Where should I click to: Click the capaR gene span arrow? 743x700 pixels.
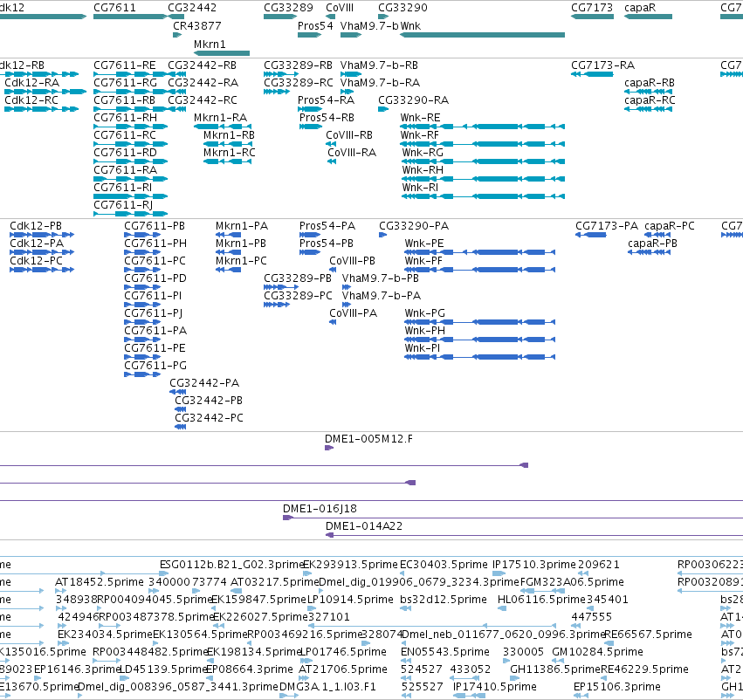648,17
